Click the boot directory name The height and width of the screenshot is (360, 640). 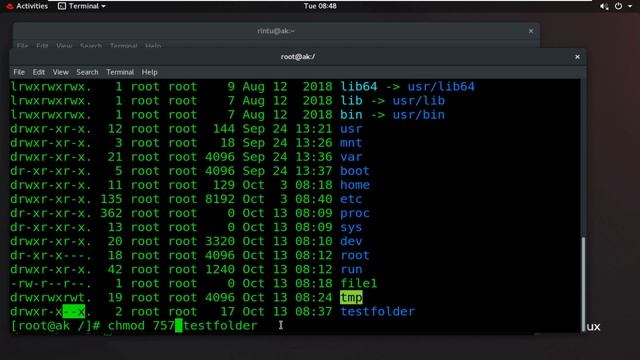pos(355,171)
